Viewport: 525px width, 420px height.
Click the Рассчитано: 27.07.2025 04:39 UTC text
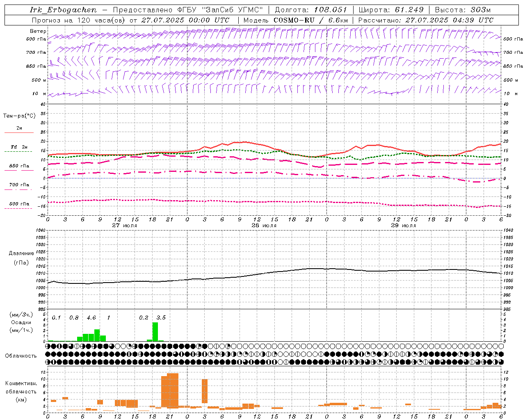click(426, 20)
